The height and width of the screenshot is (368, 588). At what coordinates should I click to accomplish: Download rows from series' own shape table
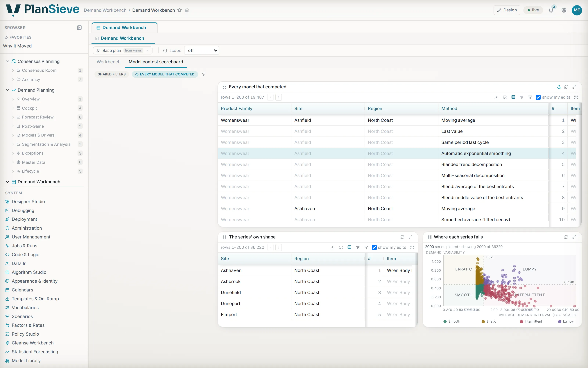pos(332,247)
